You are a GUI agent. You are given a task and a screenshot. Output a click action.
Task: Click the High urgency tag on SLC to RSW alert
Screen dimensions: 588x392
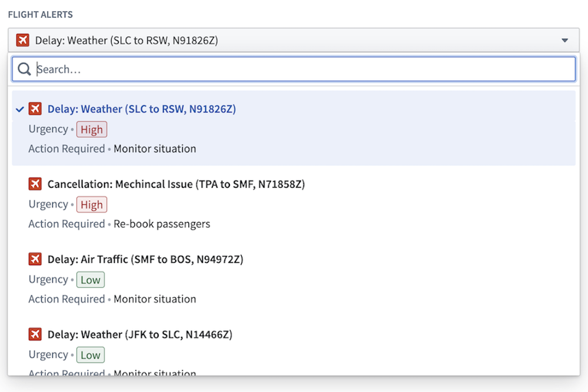click(92, 129)
